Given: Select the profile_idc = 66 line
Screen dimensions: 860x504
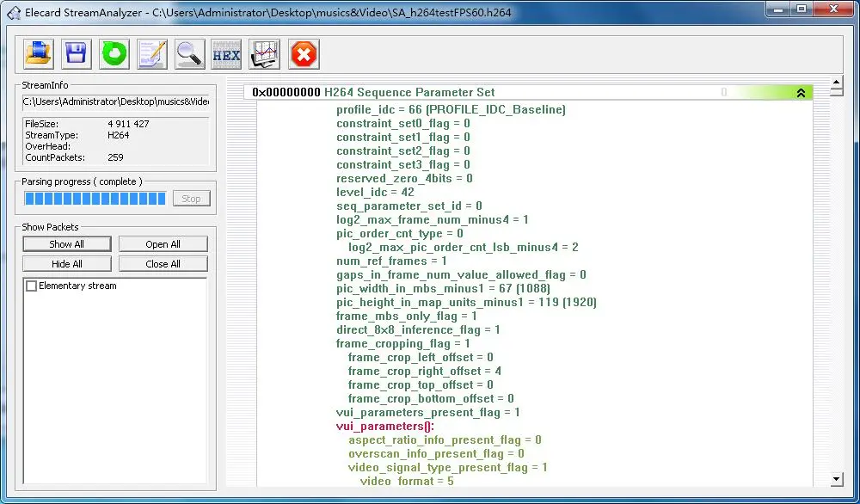Looking at the screenshot, I should point(451,110).
